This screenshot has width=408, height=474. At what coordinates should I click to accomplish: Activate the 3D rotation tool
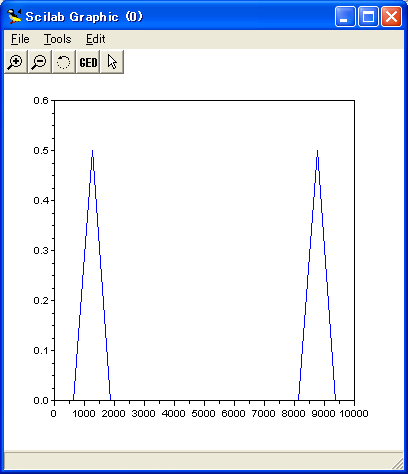coord(64,62)
